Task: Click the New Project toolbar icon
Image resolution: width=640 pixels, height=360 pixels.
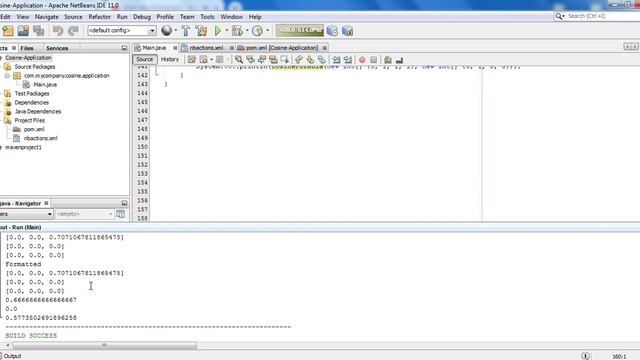Action: click(x=8, y=31)
